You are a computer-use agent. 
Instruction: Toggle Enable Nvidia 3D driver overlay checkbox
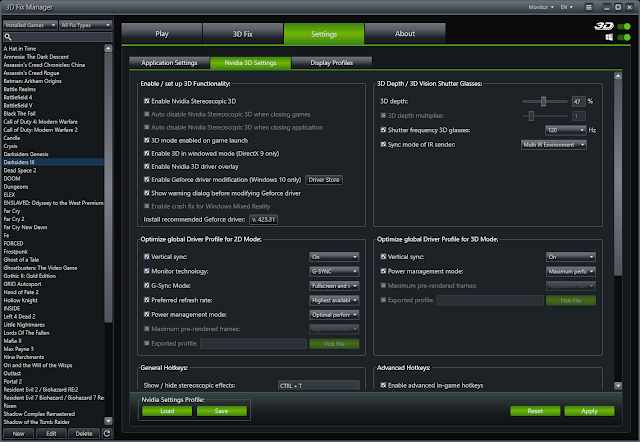click(x=147, y=166)
